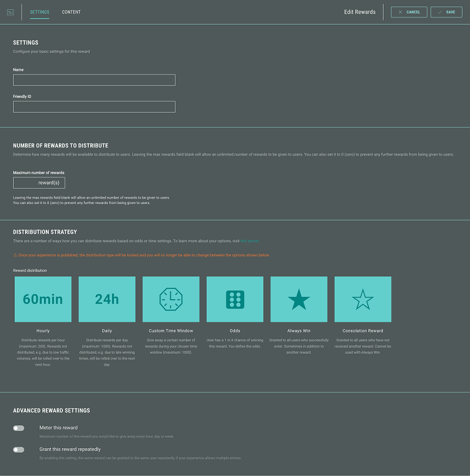Focus the Maximum number of rewards input
Screen dimensions: 470x476
click(x=39, y=183)
